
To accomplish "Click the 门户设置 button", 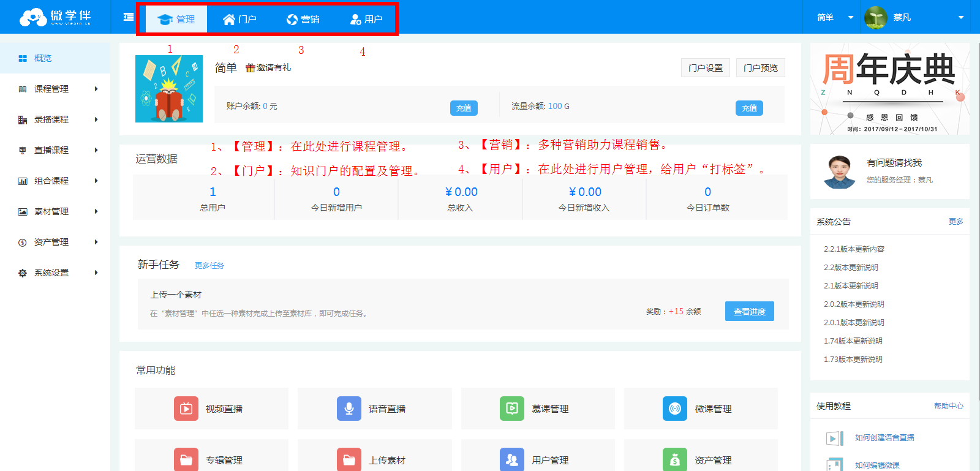I will click(706, 68).
